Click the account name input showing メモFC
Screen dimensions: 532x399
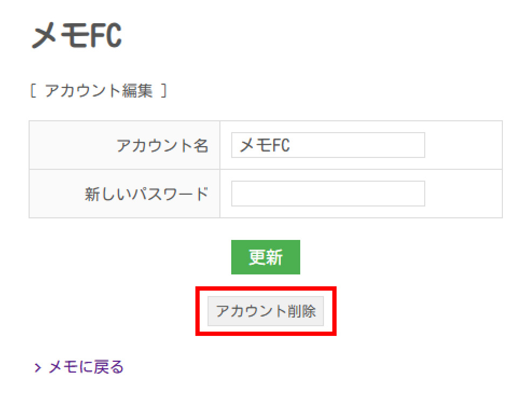coord(327,145)
